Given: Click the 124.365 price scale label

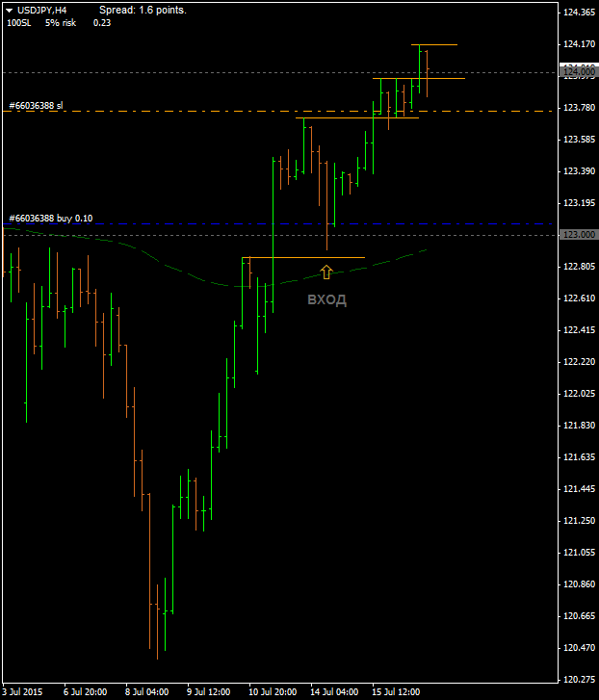Looking at the screenshot, I should (x=579, y=13).
